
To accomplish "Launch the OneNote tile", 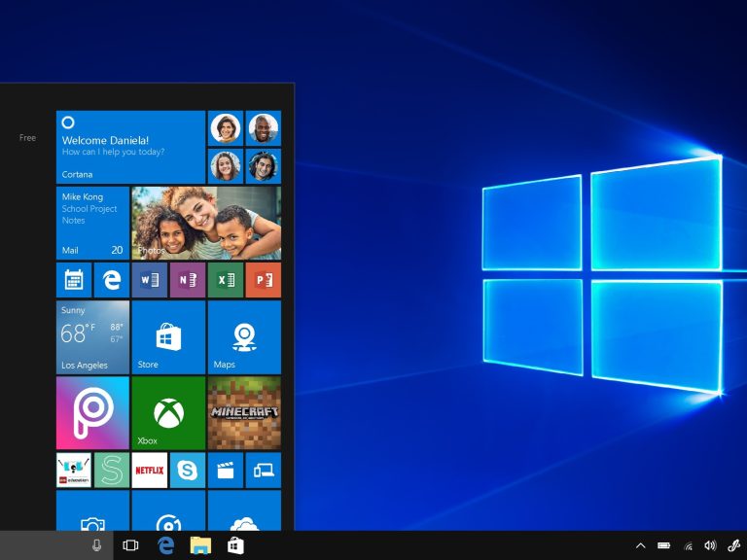I will point(188,280).
